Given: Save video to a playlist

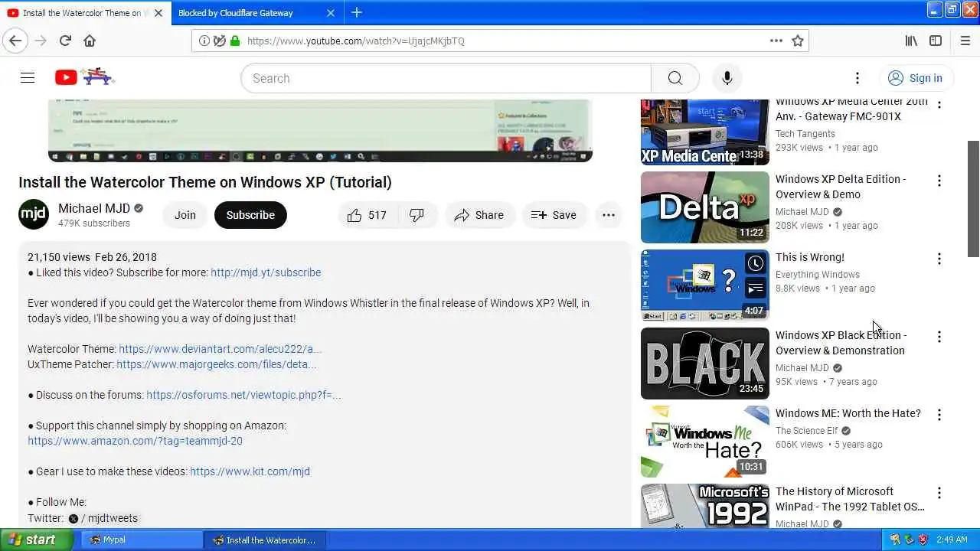Looking at the screenshot, I should (554, 215).
